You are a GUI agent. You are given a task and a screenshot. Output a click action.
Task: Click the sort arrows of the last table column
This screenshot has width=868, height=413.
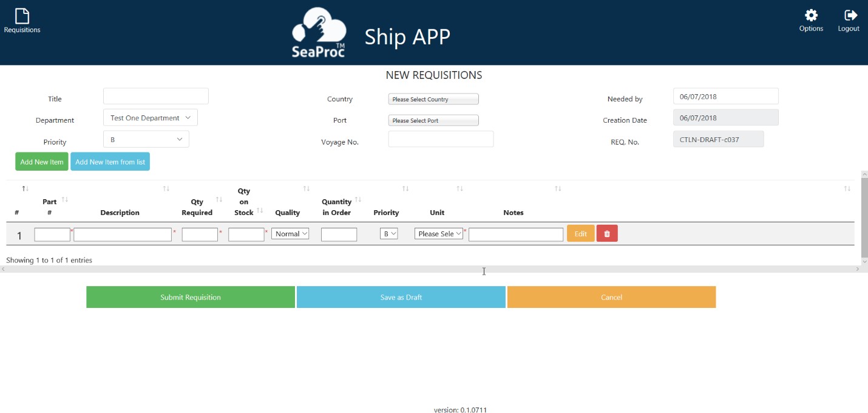(847, 189)
